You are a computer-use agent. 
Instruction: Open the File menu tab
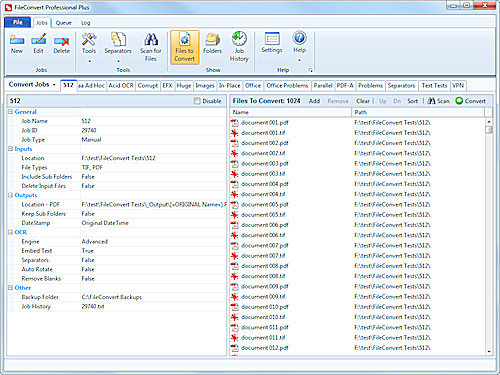[18, 22]
